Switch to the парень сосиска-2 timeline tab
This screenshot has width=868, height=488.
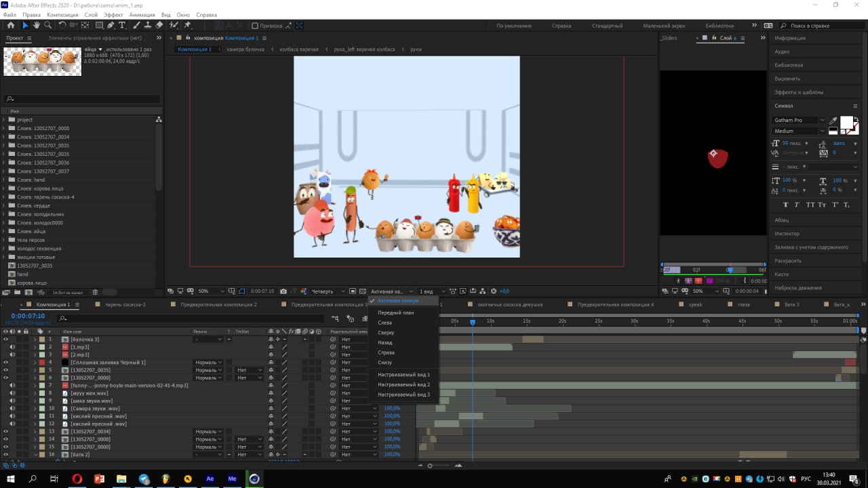[x=125, y=305]
